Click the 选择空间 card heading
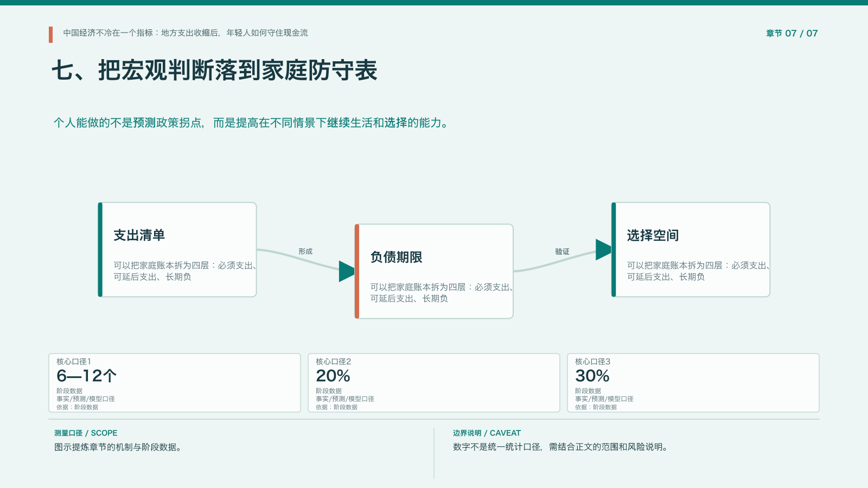This screenshot has height=488, width=868. coord(653,235)
